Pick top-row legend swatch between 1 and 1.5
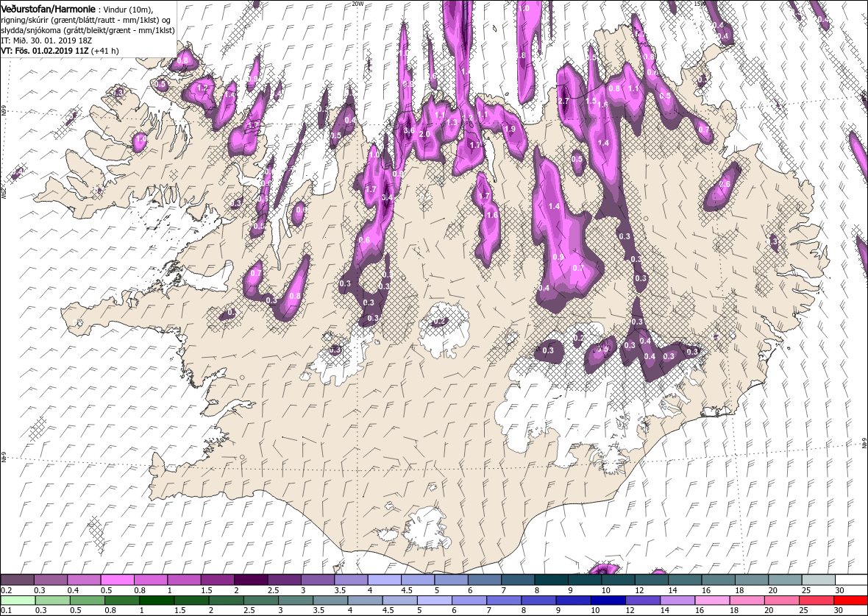The height and width of the screenshot is (616, 868). pos(184,579)
